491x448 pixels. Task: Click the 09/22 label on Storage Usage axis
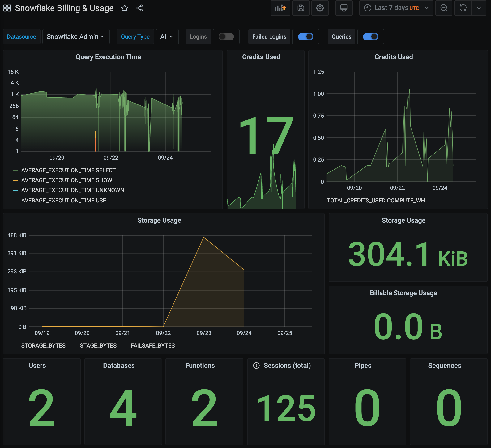[x=163, y=333]
